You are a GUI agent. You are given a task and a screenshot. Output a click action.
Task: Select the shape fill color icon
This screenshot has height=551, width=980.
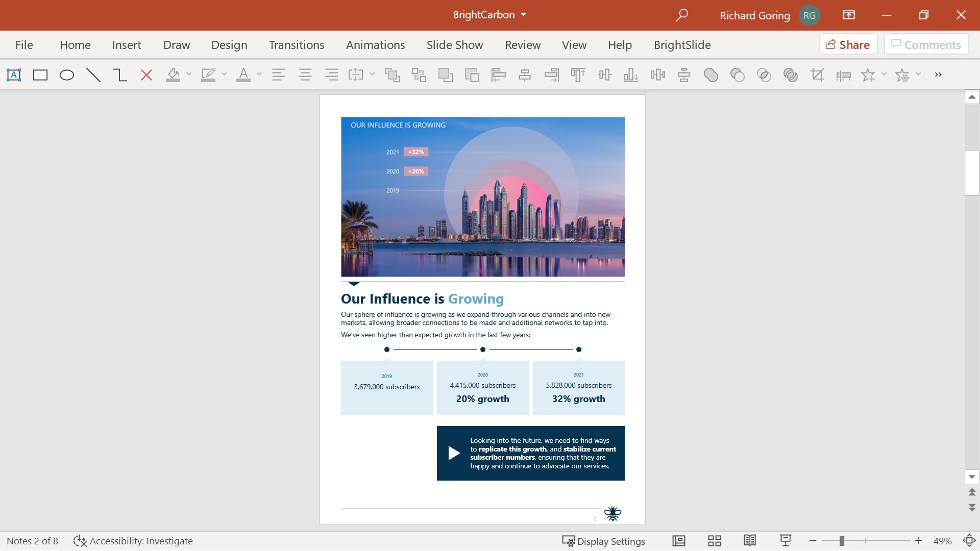pos(173,74)
